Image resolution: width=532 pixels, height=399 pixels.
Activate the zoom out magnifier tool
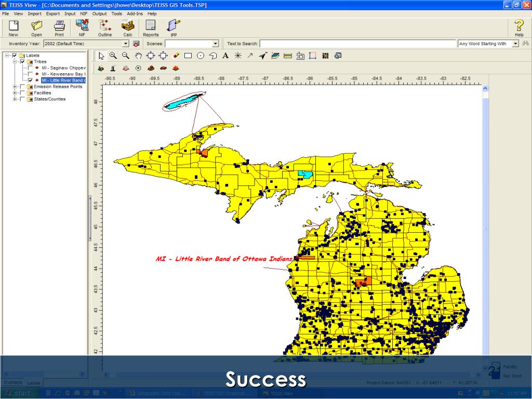tap(126, 56)
